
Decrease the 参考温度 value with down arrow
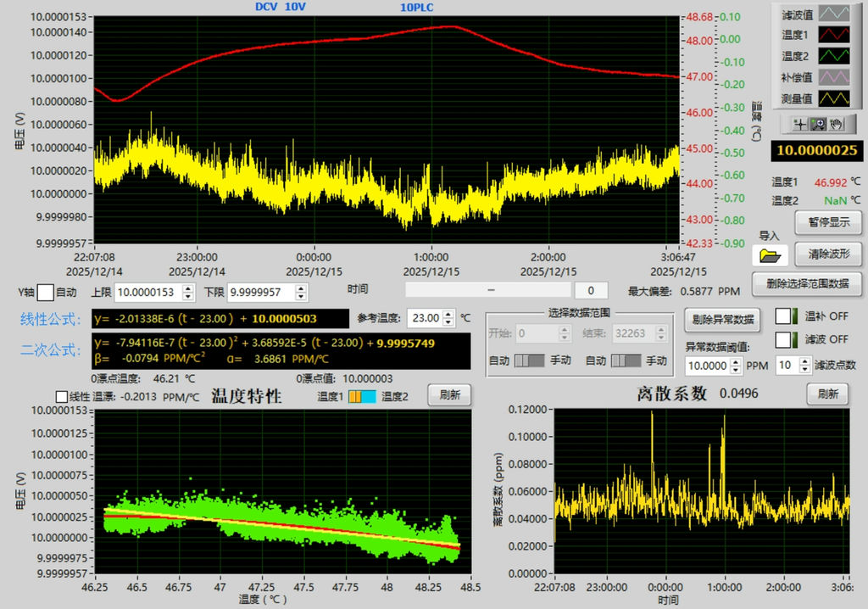coord(449,323)
